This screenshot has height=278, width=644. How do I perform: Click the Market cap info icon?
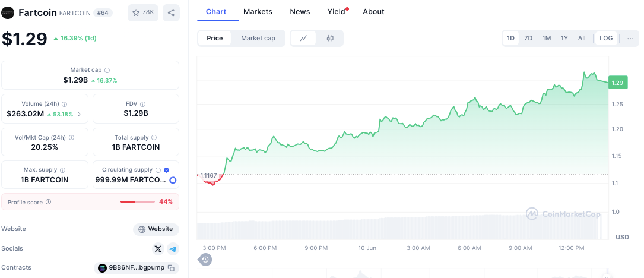click(x=107, y=70)
